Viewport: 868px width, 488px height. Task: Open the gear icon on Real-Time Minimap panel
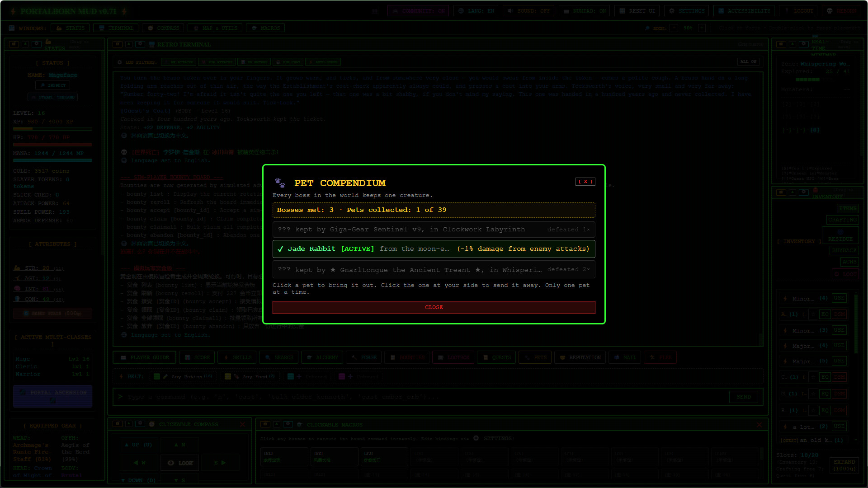(x=804, y=44)
